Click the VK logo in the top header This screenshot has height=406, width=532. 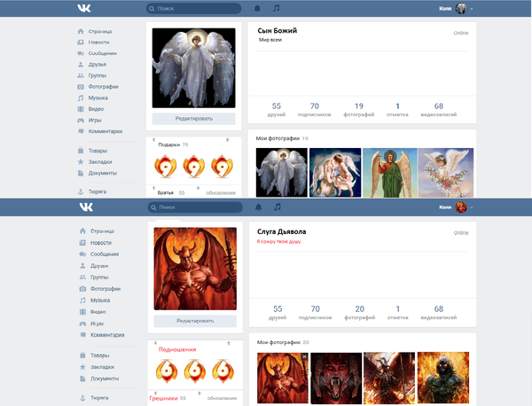(x=85, y=8)
